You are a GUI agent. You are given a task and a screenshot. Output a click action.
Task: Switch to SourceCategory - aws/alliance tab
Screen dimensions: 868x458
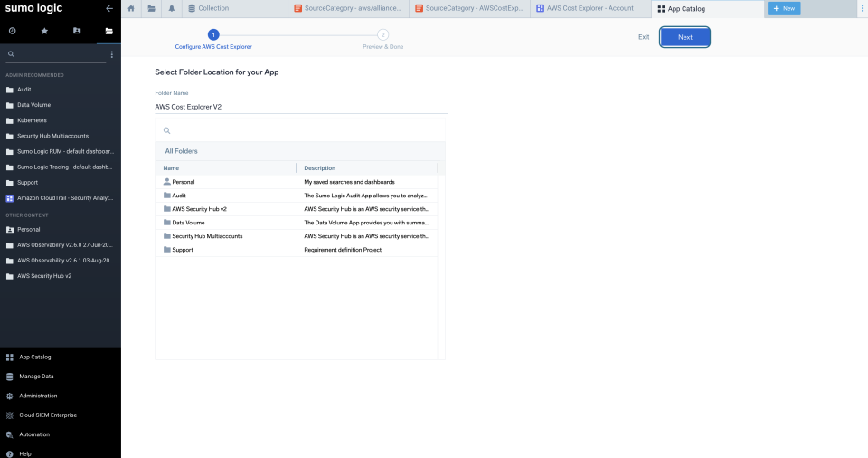[x=348, y=8]
